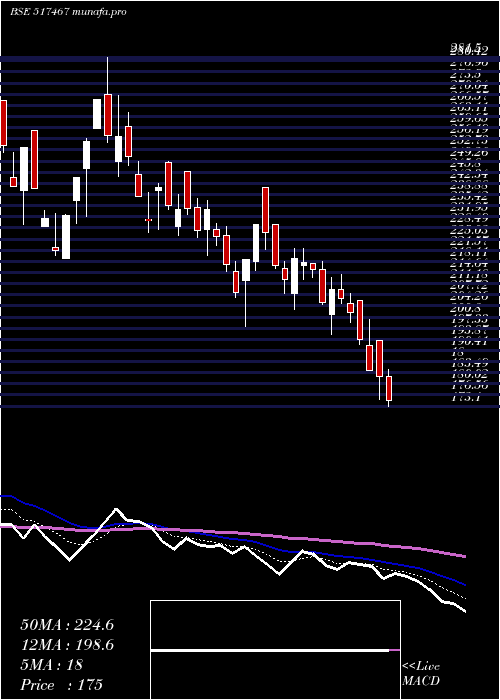Click the 218.11 price axis label

469,252
